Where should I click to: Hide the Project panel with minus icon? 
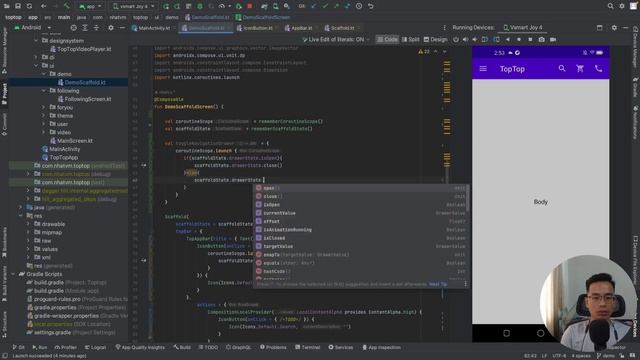click(x=122, y=28)
